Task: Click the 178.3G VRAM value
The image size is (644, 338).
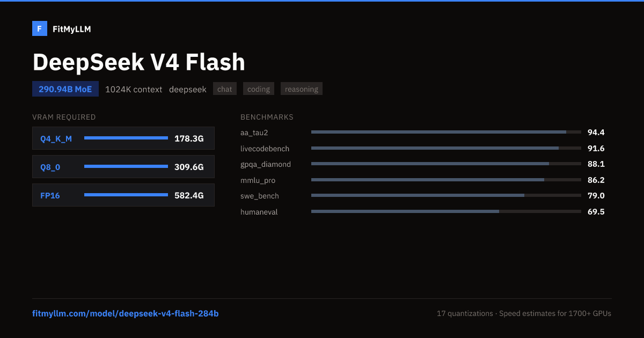Action: 189,138
